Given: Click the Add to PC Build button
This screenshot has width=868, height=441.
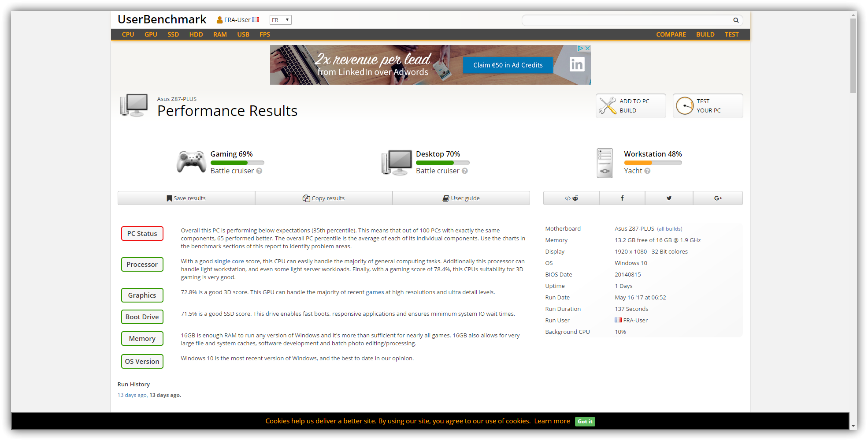Looking at the screenshot, I should tap(631, 106).
